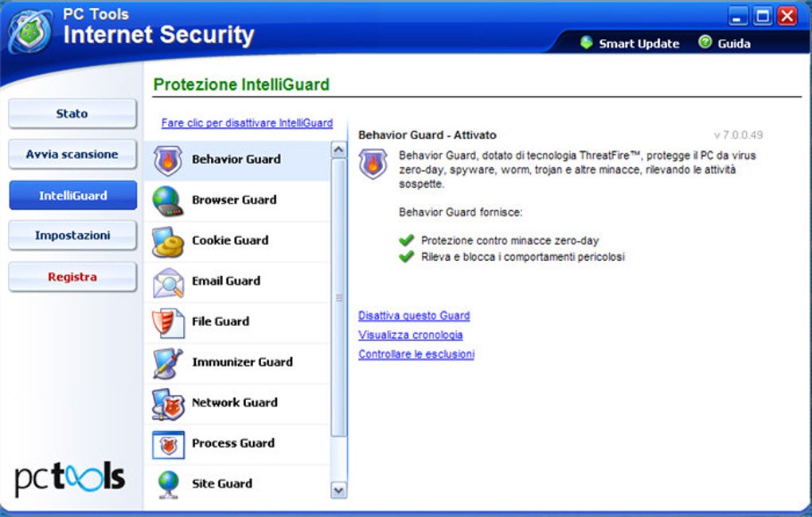Click the Behavior Guard flame shield icon
Viewport: 812px width, 517px height.
tap(168, 161)
